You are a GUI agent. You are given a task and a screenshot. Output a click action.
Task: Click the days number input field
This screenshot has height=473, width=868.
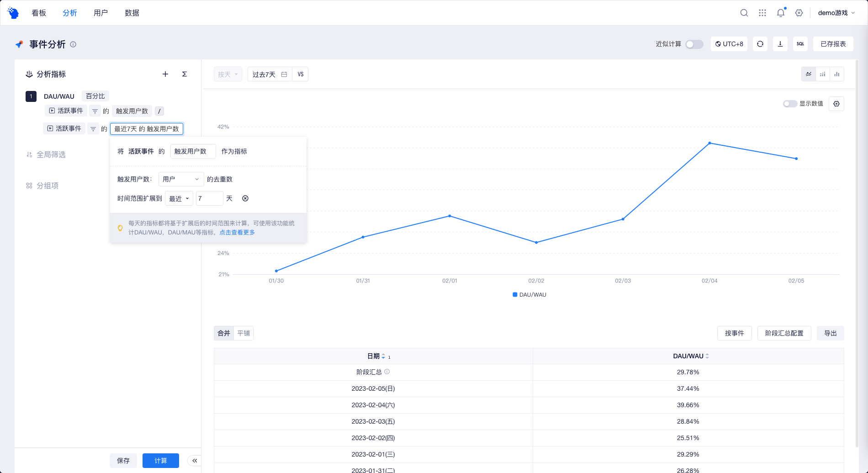click(210, 198)
